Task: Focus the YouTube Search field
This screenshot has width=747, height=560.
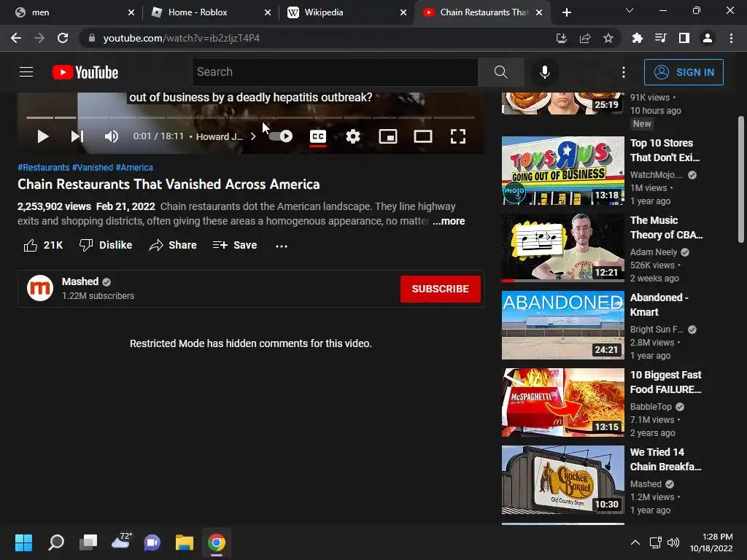Action: tap(336, 72)
